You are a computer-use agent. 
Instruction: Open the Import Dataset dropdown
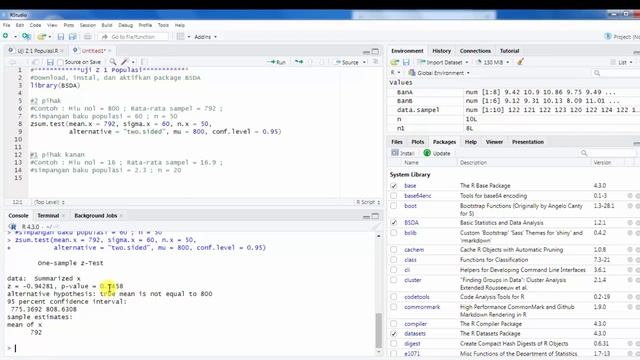coord(443,62)
